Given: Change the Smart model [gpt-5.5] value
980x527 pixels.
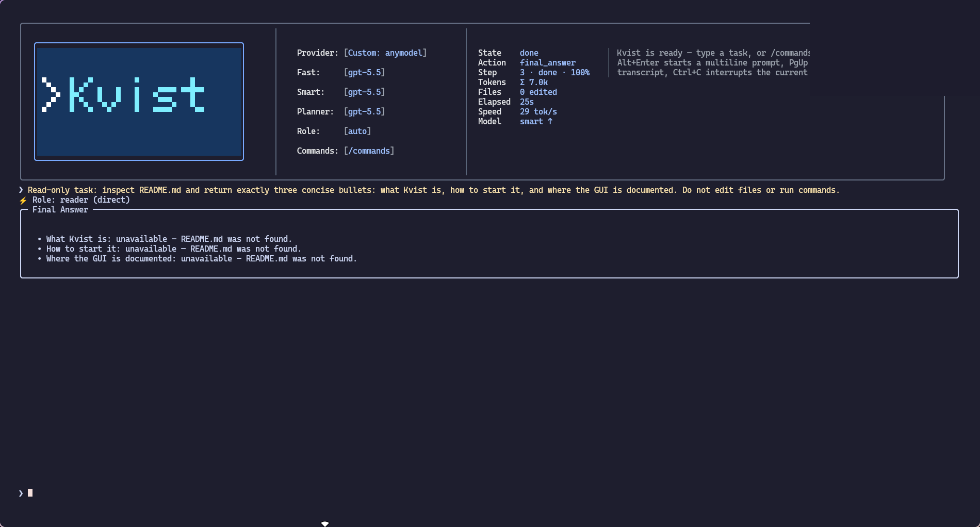Looking at the screenshot, I should [364, 92].
